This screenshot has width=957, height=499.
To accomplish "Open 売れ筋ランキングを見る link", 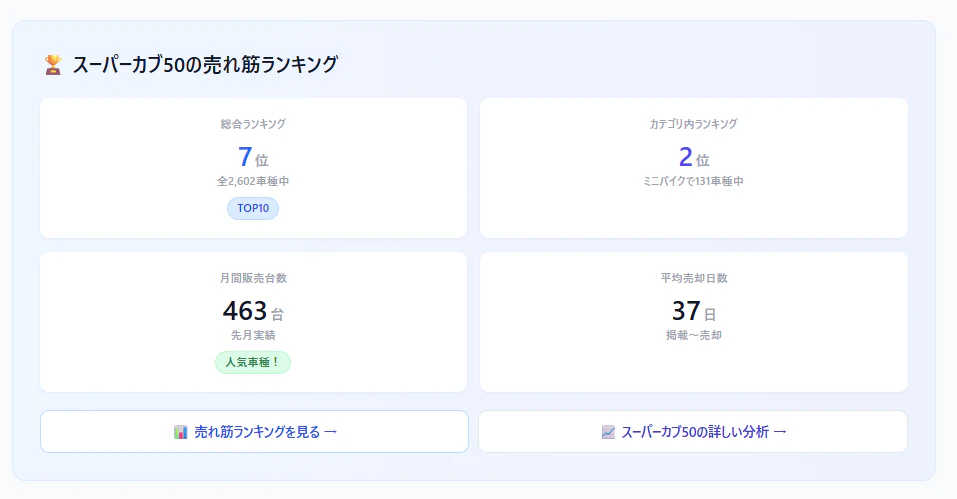I will (x=254, y=432).
